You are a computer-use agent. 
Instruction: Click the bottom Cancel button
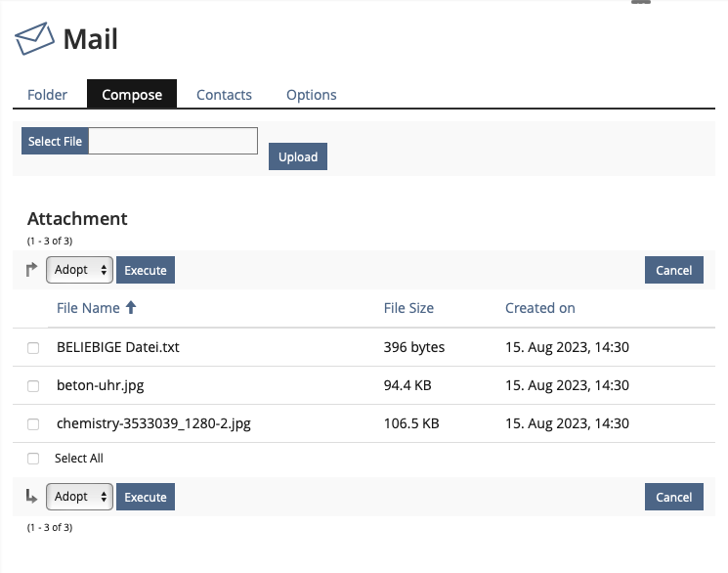673,497
